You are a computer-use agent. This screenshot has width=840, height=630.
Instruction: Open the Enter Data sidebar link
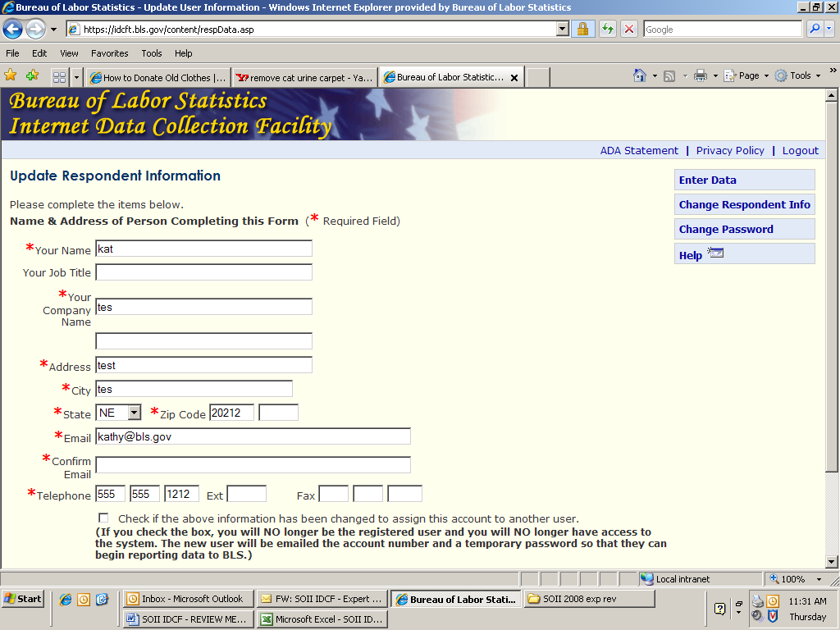click(744, 180)
